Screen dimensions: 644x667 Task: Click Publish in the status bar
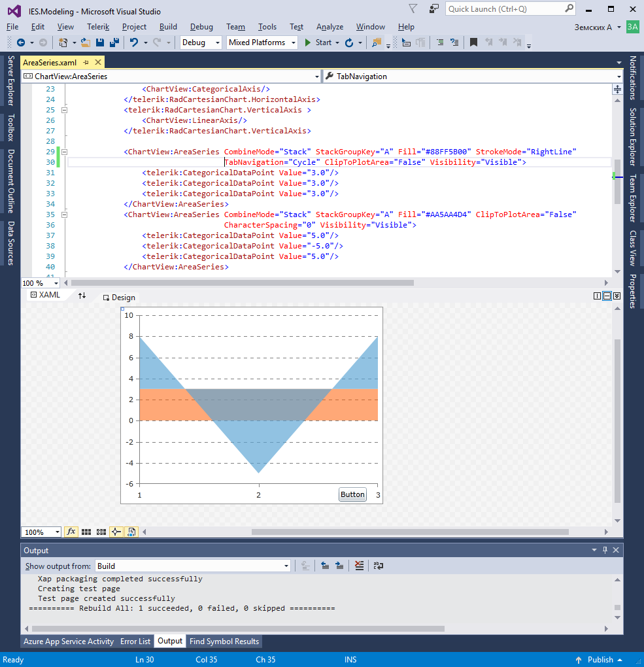coord(600,660)
